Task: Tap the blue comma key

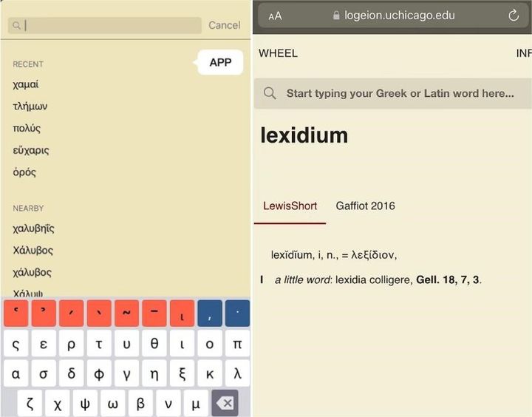Action: [210, 313]
